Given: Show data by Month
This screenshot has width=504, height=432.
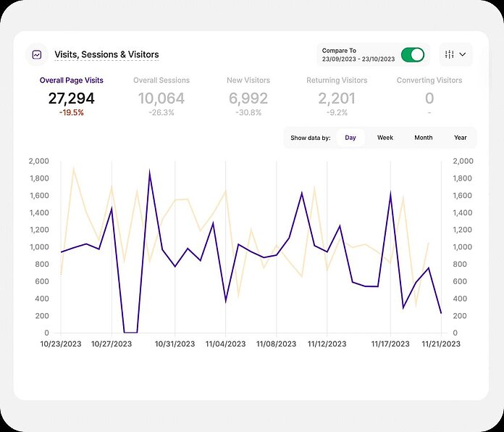Looking at the screenshot, I should [423, 138].
